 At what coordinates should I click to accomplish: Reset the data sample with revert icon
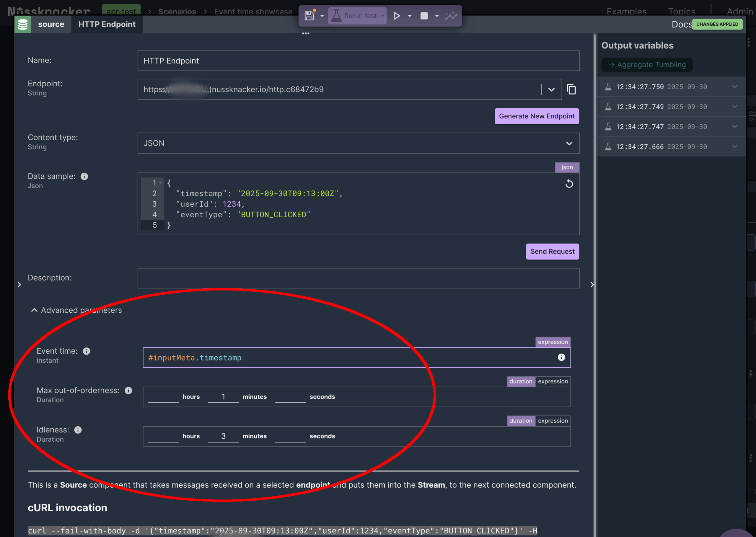pos(569,184)
